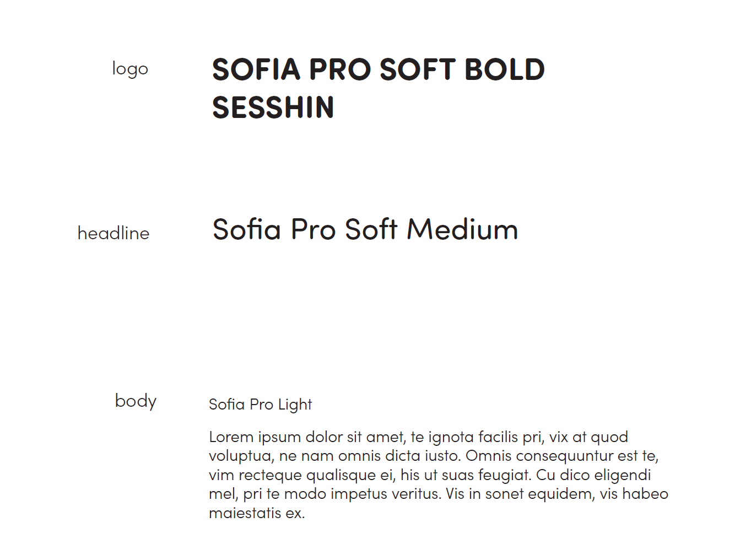Click the "body" label text

(136, 401)
